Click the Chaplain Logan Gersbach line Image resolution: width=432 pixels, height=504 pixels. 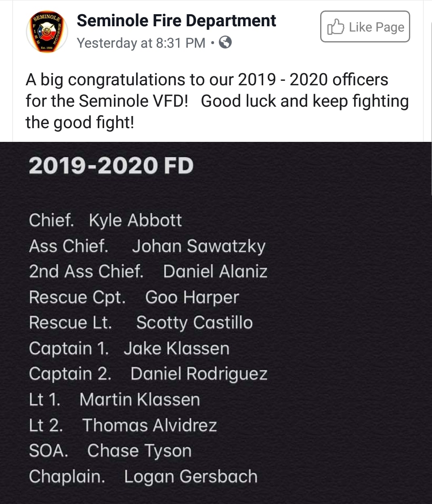click(x=143, y=477)
